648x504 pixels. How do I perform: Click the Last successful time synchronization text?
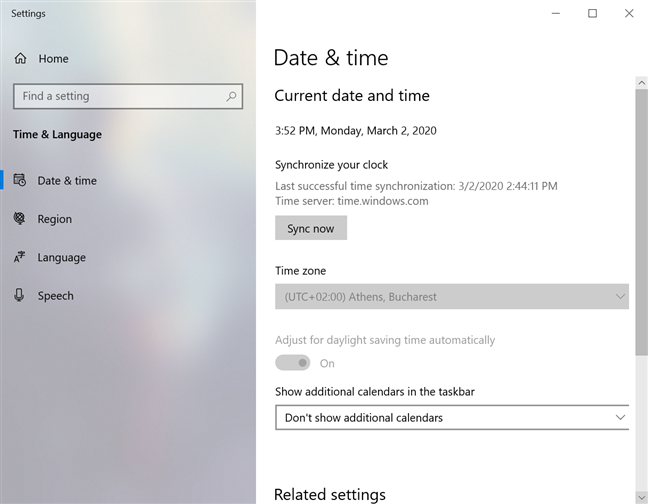416,186
